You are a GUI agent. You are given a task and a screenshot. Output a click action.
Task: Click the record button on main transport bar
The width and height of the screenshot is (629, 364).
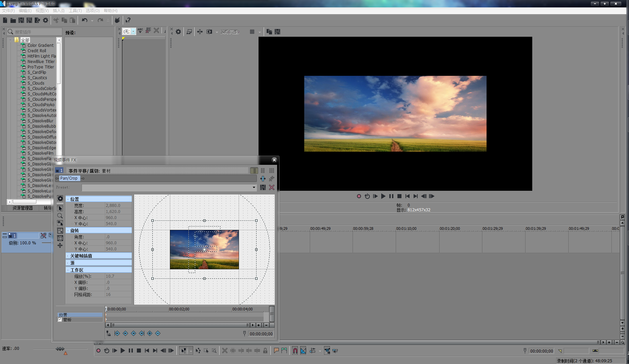(98, 351)
